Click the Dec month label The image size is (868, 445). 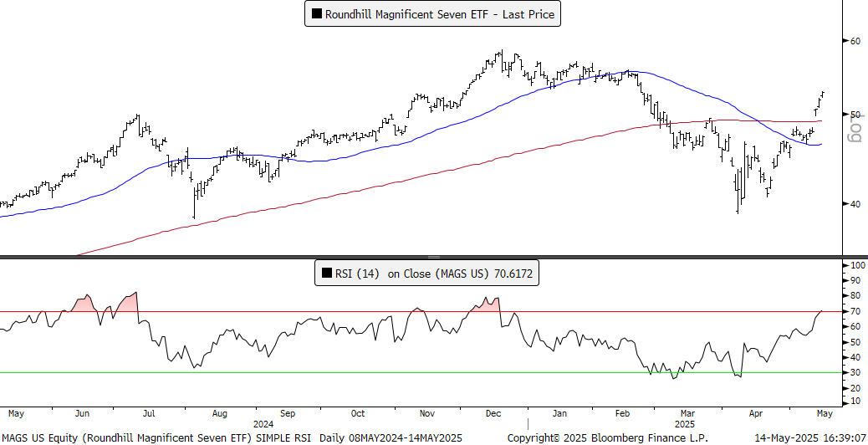(x=493, y=413)
